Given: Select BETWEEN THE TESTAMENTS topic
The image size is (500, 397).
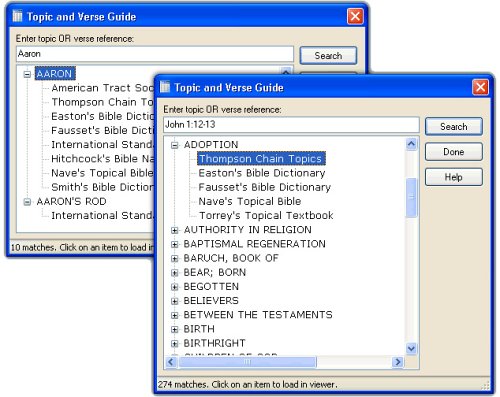Looking at the screenshot, I should click(x=258, y=315).
